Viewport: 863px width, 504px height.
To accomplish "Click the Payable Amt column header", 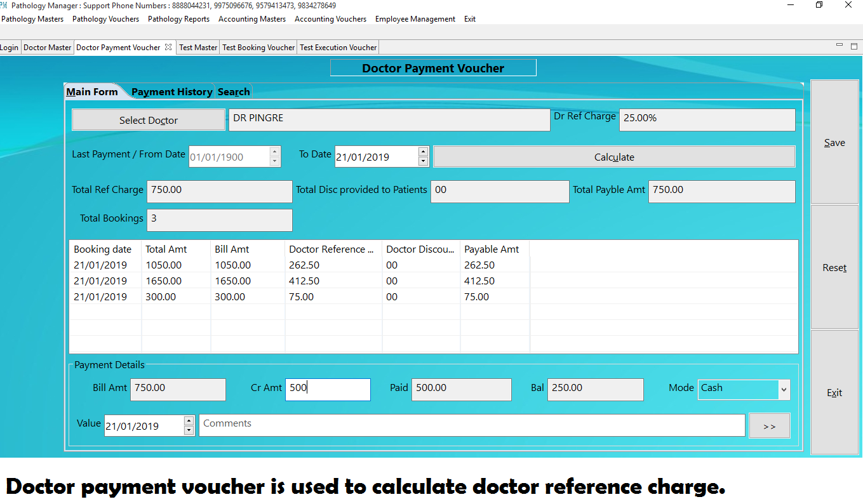I will coord(495,249).
